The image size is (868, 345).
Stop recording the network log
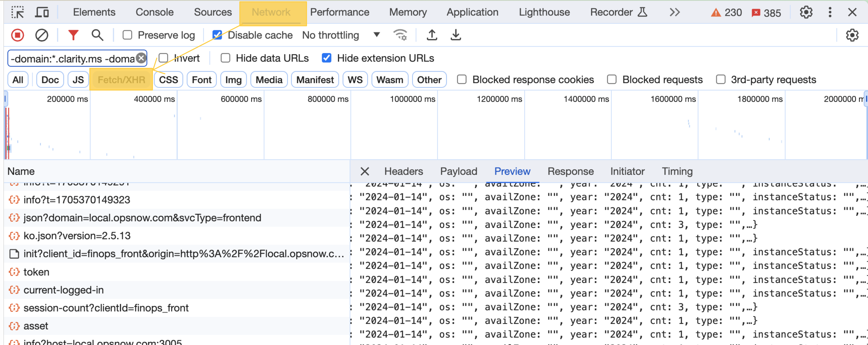(x=18, y=35)
